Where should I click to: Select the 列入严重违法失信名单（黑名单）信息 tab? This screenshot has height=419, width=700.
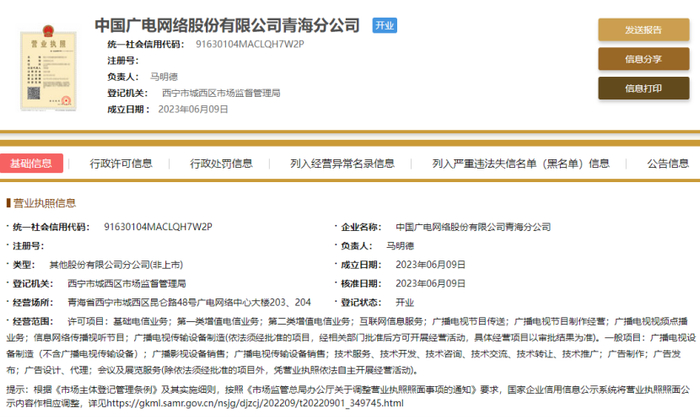tap(521, 164)
